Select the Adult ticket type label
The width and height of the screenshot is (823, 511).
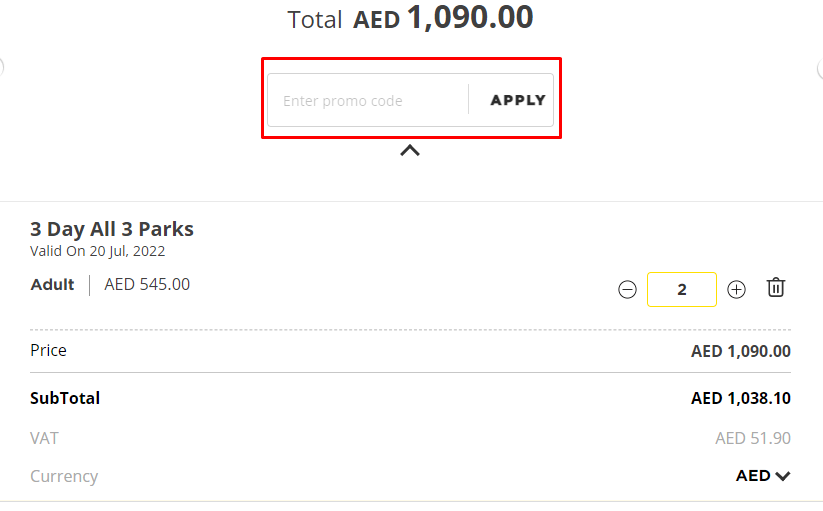tap(53, 285)
